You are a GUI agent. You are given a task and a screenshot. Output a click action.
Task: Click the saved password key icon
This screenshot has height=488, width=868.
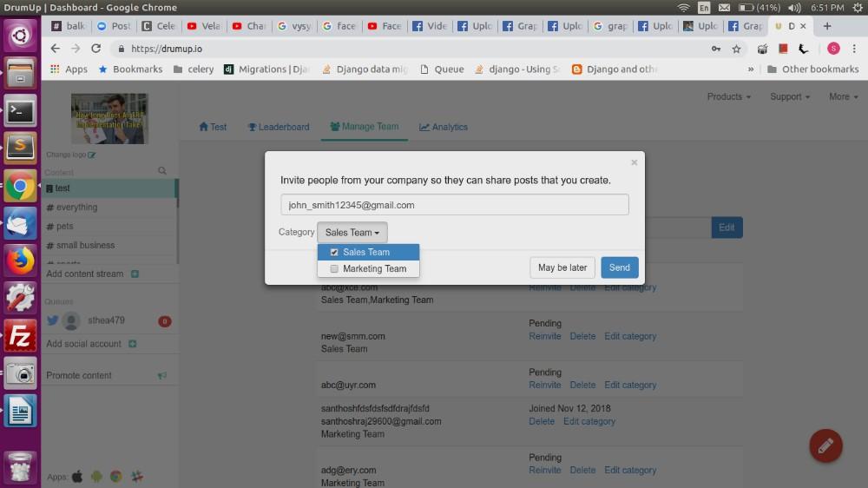coord(716,49)
